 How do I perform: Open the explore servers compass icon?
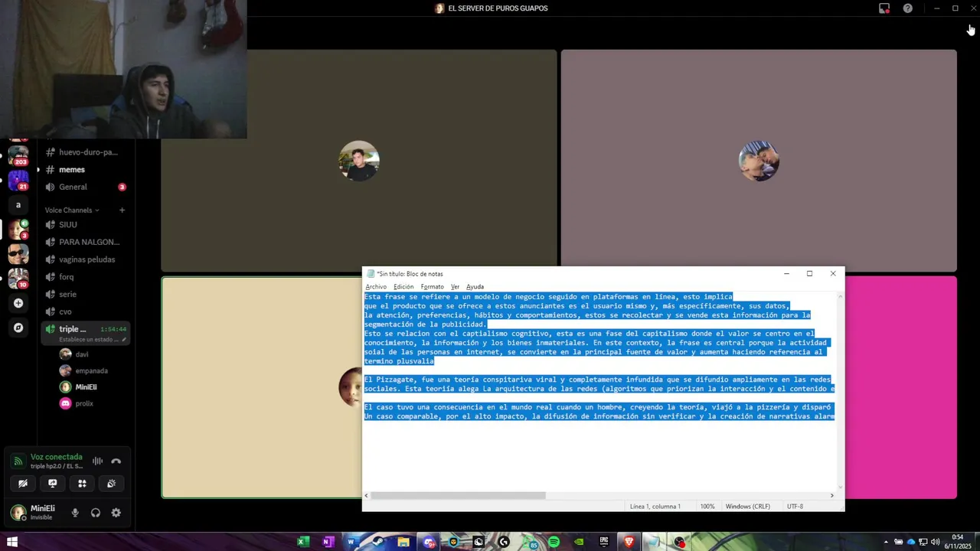point(18,328)
